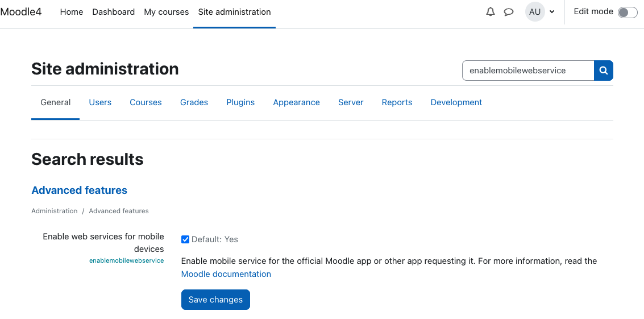Image resolution: width=644 pixels, height=319 pixels.
Task: Open My courses in top navigation
Action: tap(167, 12)
